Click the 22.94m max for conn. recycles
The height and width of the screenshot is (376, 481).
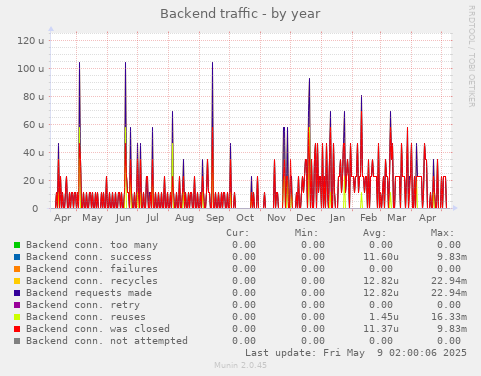[449, 281]
